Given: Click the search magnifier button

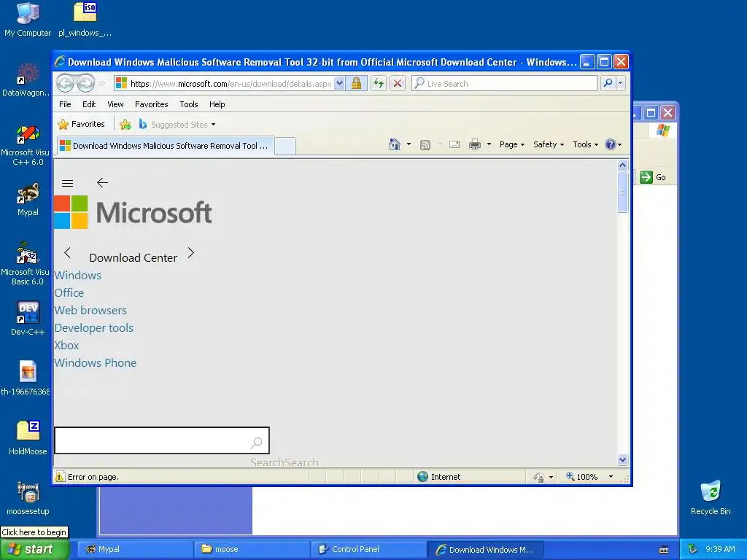Looking at the screenshot, I should pos(608,83).
